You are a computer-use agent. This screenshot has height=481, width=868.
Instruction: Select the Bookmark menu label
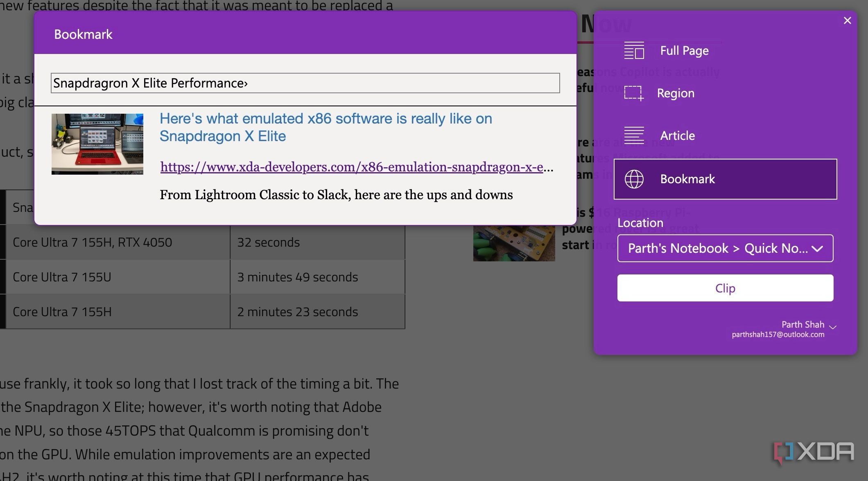coord(687,179)
